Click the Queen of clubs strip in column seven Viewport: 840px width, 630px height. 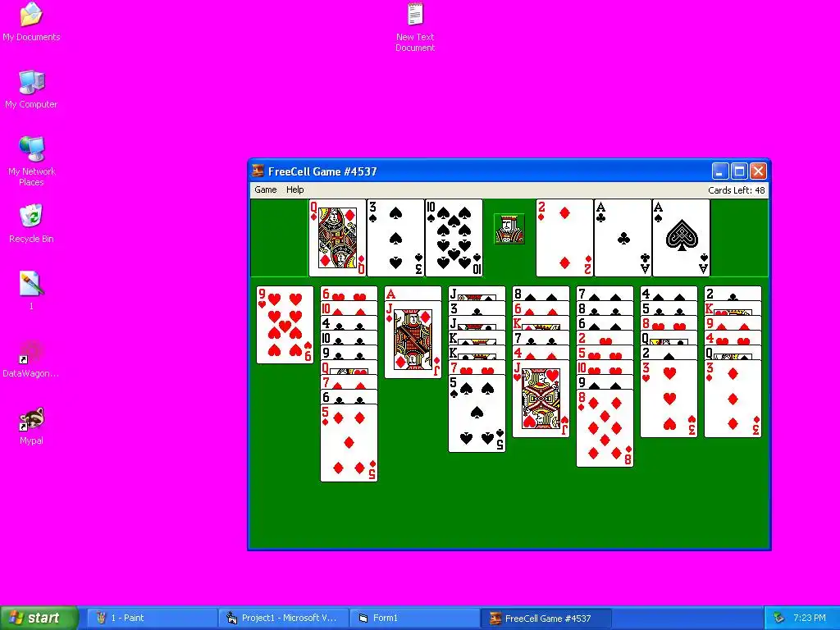coord(669,338)
